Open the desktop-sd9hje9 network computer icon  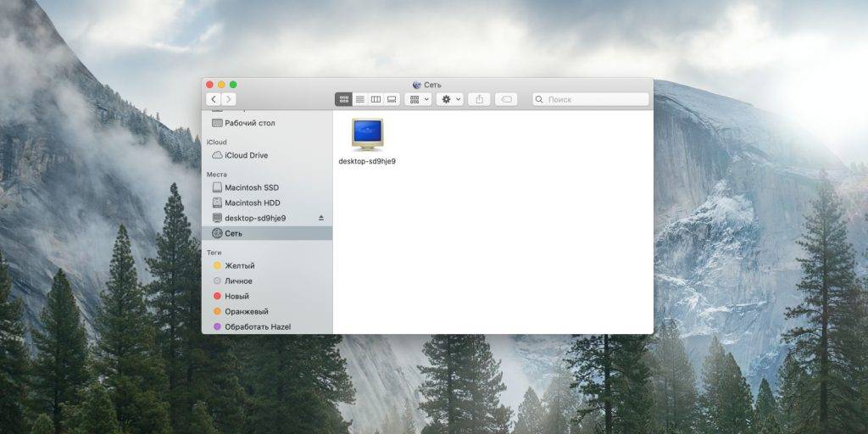click(x=367, y=136)
